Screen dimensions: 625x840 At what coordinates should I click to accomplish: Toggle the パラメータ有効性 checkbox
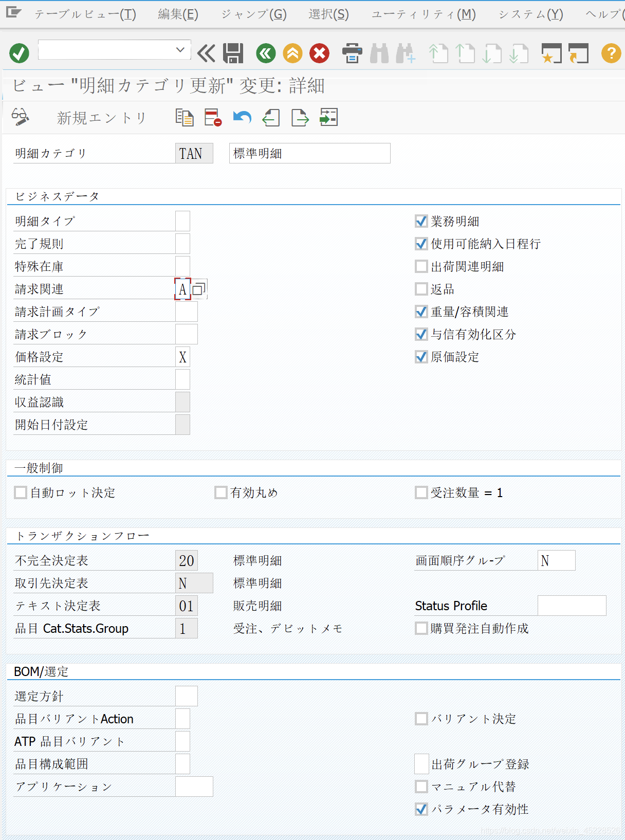(x=421, y=809)
